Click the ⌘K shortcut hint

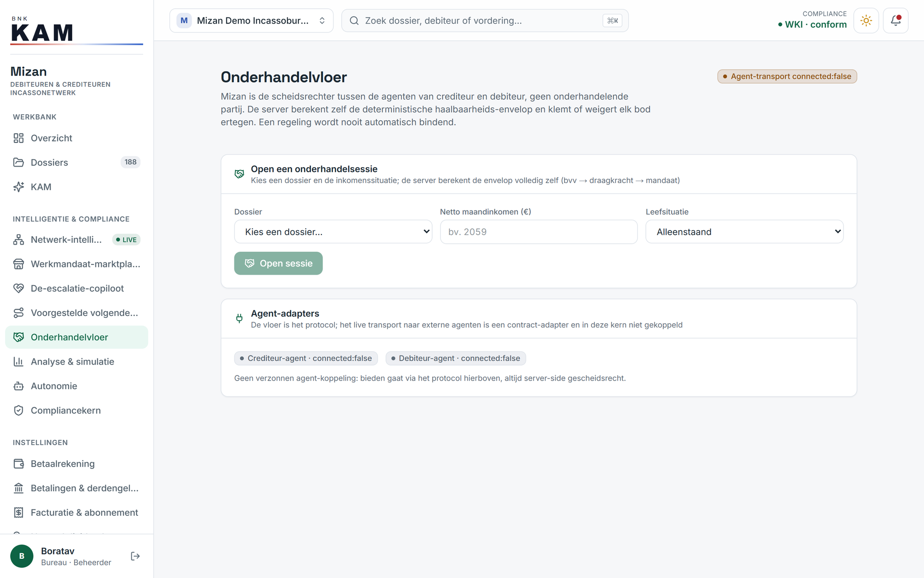coord(612,21)
